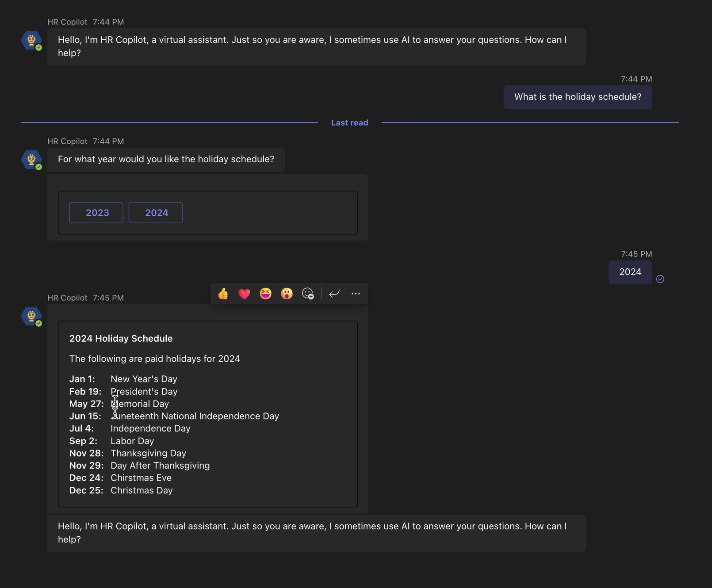
Task: Select the sent "2024" message bubble
Action: tap(630, 272)
